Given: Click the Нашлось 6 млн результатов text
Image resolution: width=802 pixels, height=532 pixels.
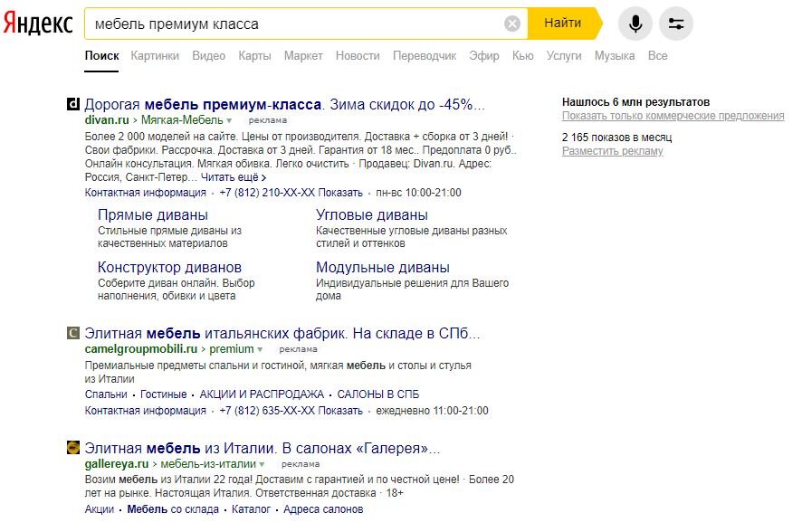Looking at the screenshot, I should 635,102.
